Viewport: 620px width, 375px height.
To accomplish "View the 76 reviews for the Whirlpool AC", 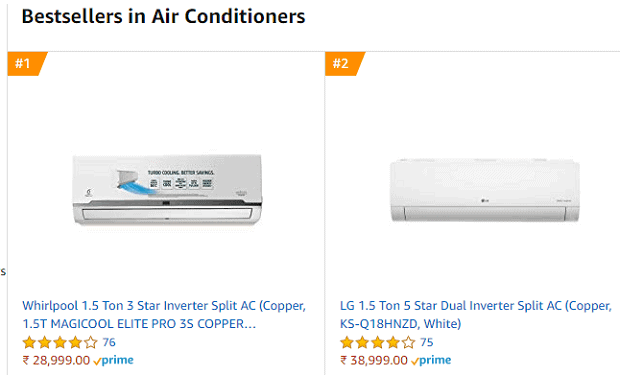I will pos(109,342).
